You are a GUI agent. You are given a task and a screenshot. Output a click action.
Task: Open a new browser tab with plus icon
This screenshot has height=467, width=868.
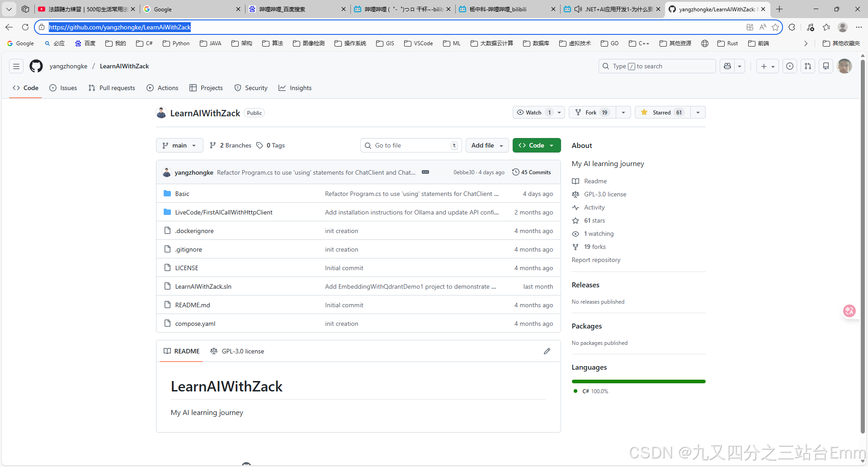pos(779,9)
